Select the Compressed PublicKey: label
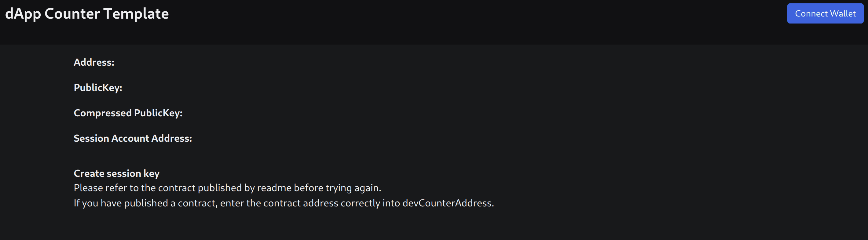The image size is (868, 240). pyautogui.click(x=128, y=113)
